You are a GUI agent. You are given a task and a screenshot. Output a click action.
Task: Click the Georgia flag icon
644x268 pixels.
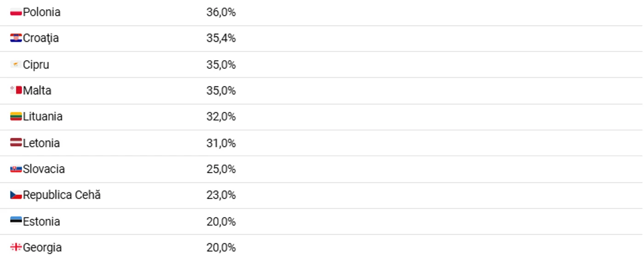[x=16, y=247]
